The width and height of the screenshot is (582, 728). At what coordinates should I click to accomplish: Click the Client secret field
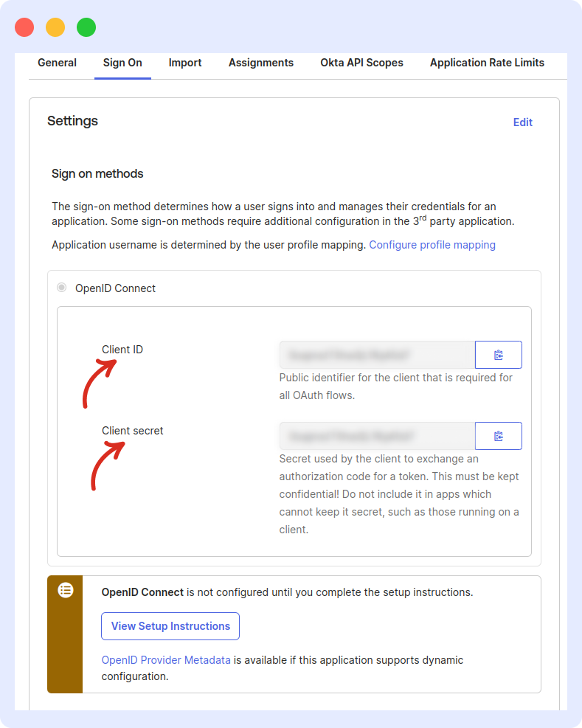(377, 436)
